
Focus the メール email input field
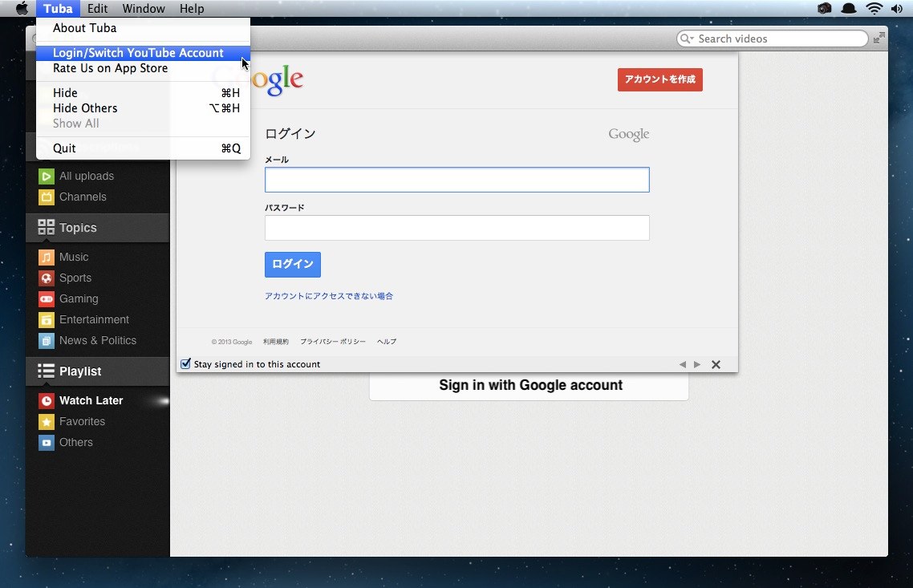coord(457,180)
